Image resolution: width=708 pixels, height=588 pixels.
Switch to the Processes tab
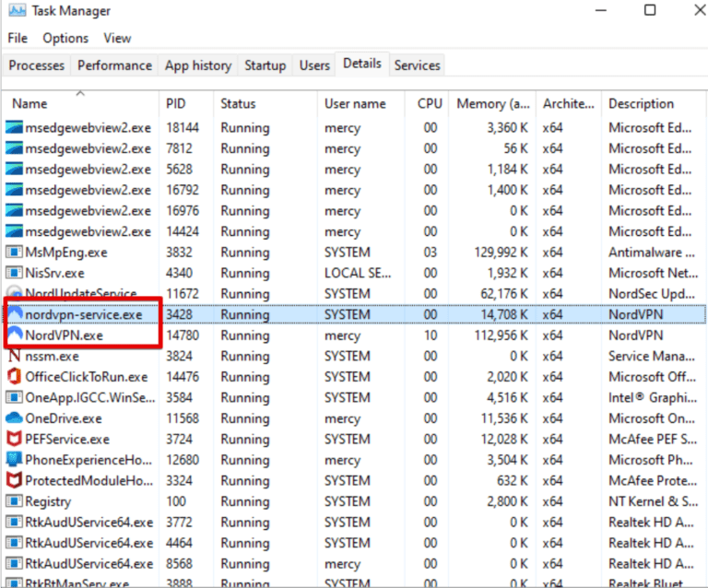coord(37,65)
